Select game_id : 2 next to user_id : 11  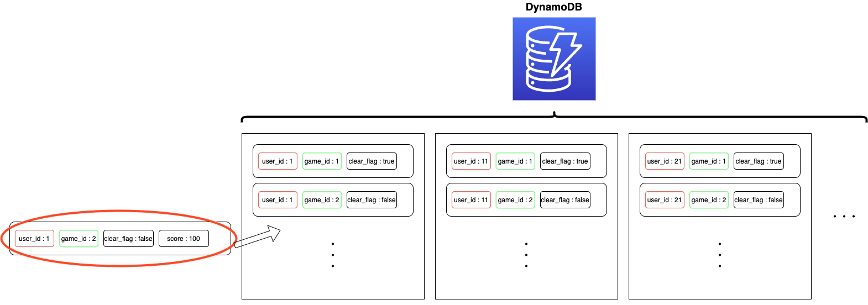coord(515,200)
